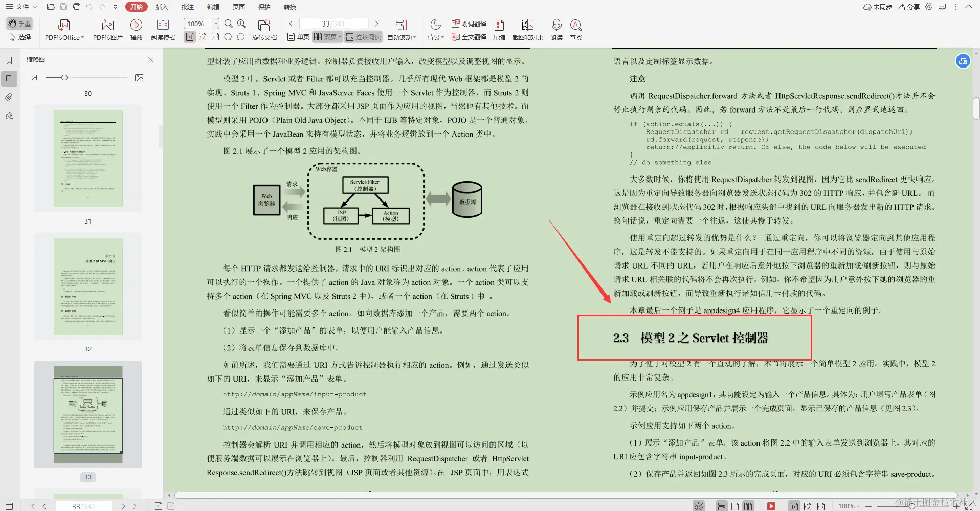The height and width of the screenshot is (511, 980).
Task: Select page 32 thumbnail in sidebar
Action: [87, 286]
